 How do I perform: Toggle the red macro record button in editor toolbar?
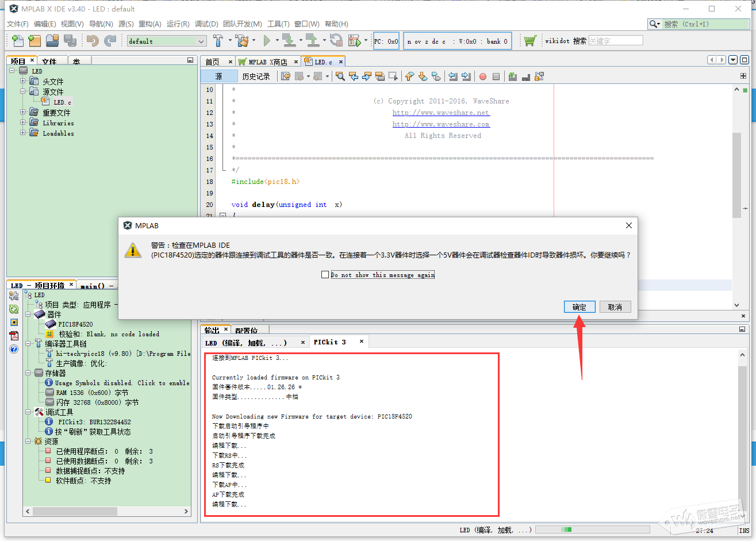pyautogui.click(x=483, y=76)
